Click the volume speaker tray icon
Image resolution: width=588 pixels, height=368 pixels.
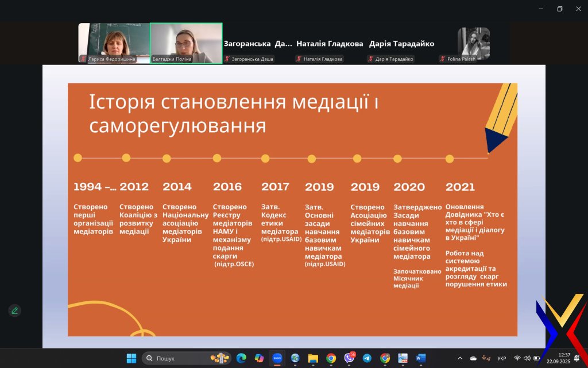527,358
